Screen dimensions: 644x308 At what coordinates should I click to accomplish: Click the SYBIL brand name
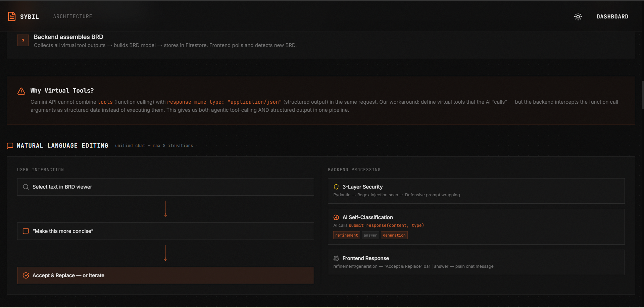tap(30, 17)
